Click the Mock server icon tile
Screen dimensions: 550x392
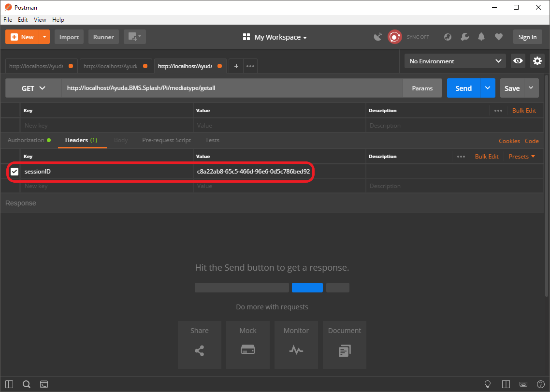(x=247, y=345)
